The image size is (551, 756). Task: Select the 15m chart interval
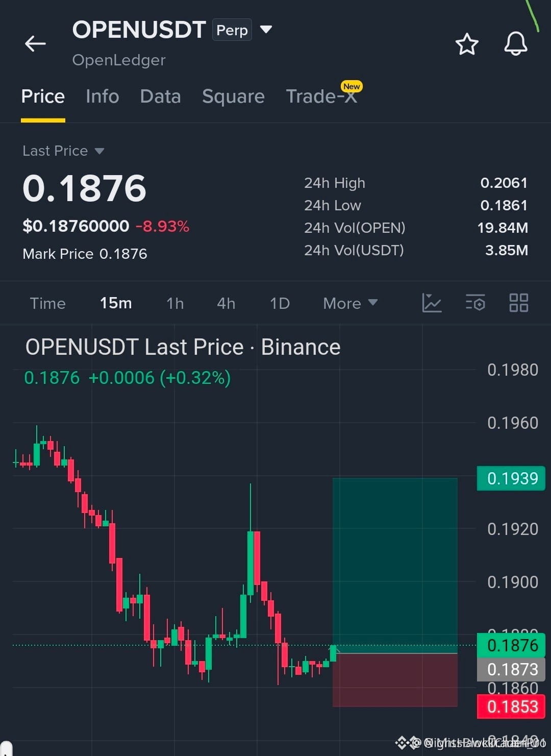click(116, 303)
